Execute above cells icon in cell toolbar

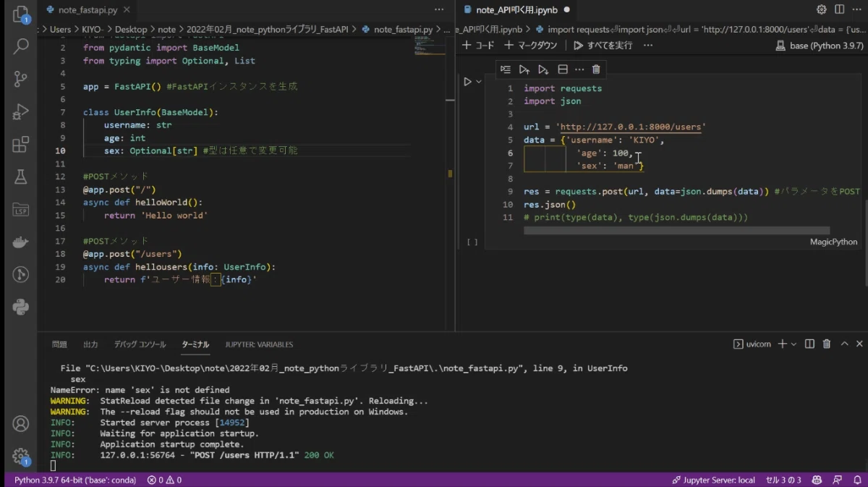point(524,69)
